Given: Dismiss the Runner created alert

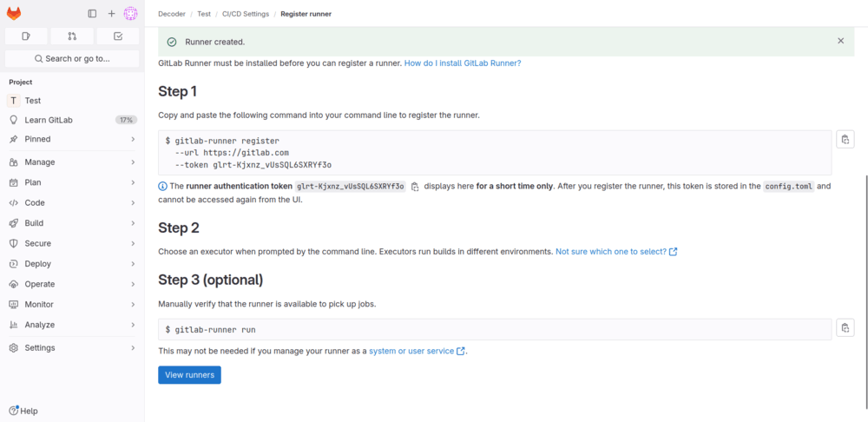Looking at the screenshot, I should tap(840, 41).
